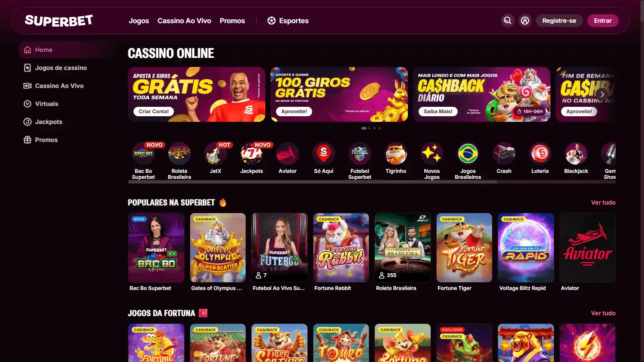644x362 pixels.
Task: Open the Voltage Blitz Rapid game
Action: (526, 247)
